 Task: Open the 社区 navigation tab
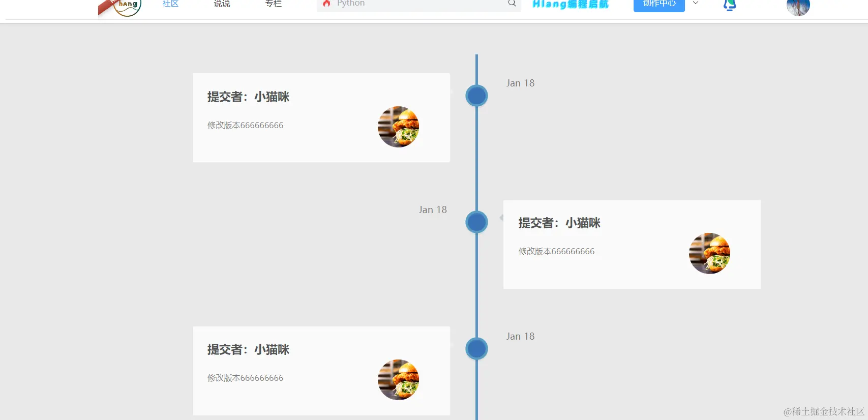170,4
